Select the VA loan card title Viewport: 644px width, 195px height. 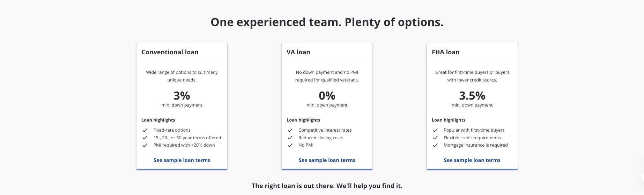(298, 52)
